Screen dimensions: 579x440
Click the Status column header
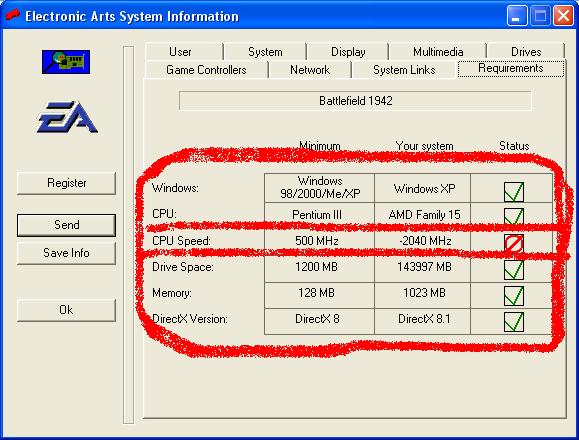tap(514, 146)
